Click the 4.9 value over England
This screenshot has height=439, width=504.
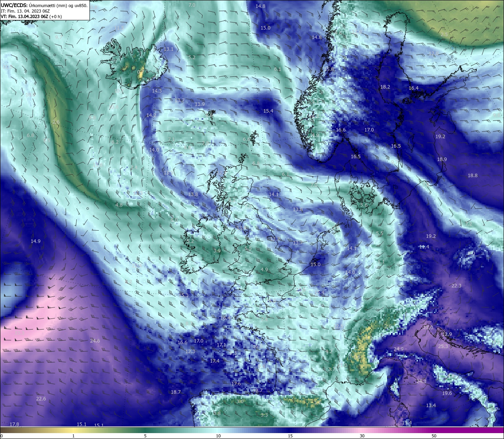point(264,270)
